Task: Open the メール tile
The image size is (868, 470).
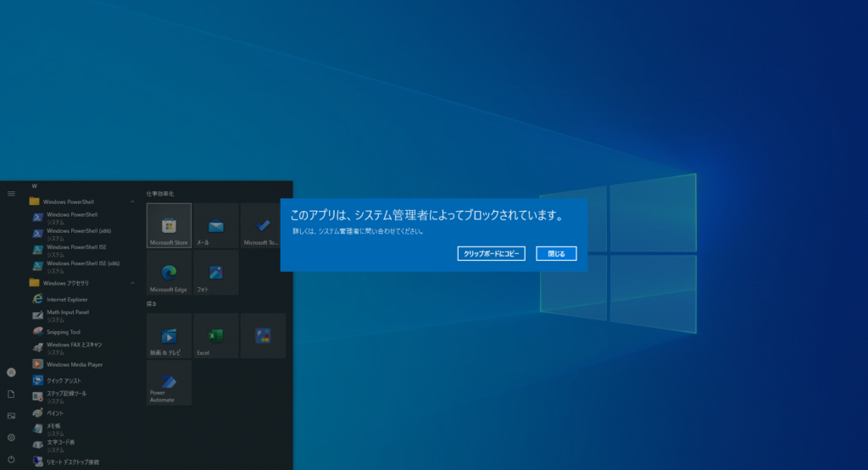Action: (x=216, y=225)
